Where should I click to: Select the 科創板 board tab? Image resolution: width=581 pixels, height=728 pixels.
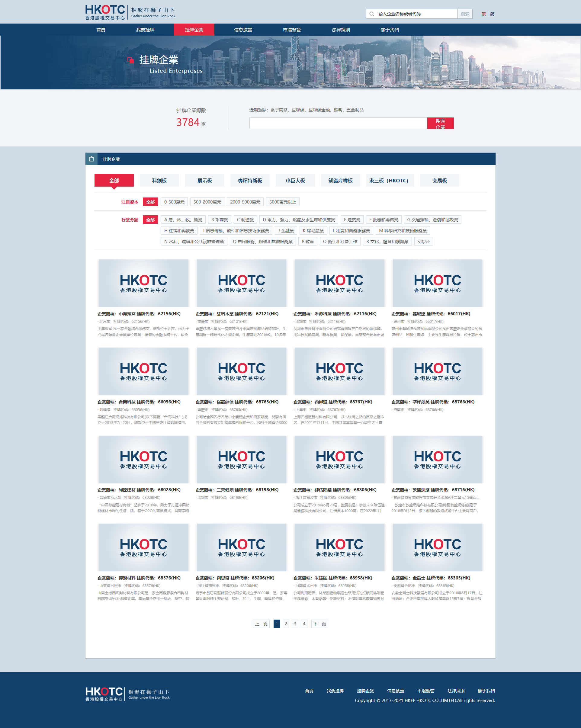(x=159, y=180)
